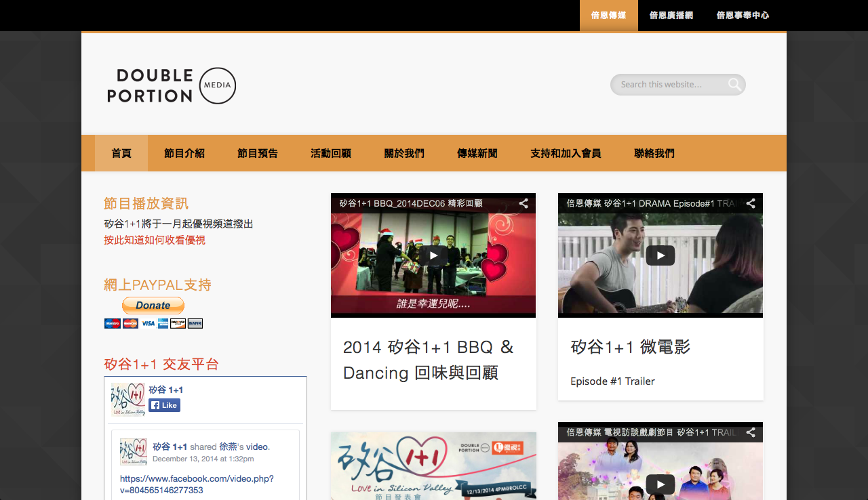Open the 傳媒新聞 menu item
Viewport: 868px width, 500px height.
pos(477,153)
